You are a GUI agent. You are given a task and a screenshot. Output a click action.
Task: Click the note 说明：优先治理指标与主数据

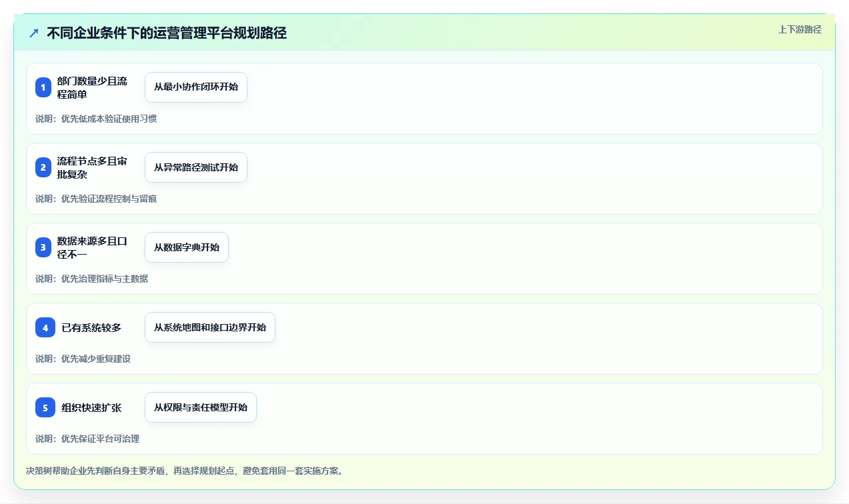pos(92,279)
